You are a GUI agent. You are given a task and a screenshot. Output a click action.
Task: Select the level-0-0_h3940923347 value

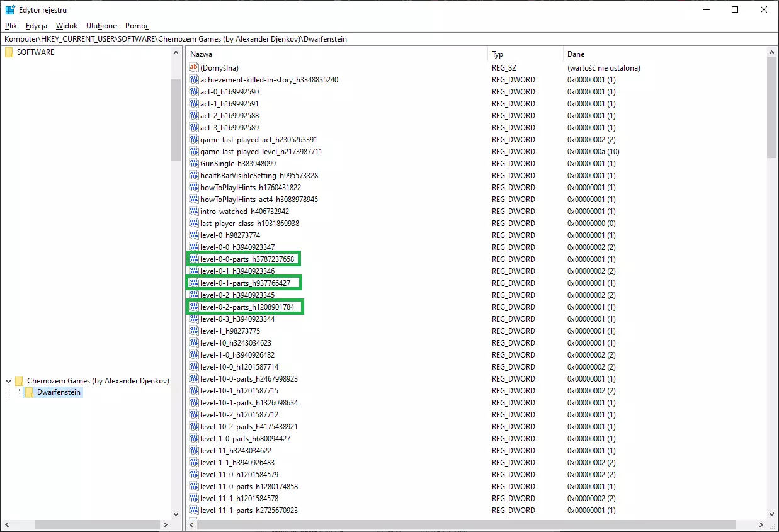[237, 247]
